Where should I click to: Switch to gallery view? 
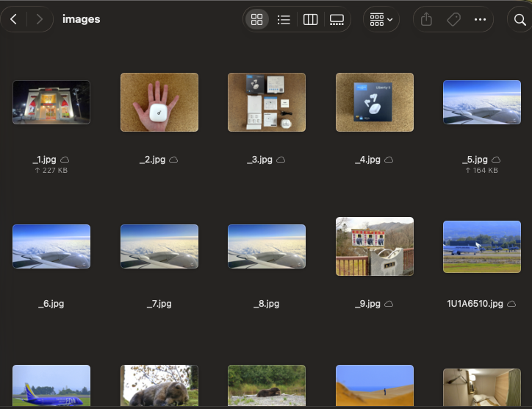[x=337, y=19]
